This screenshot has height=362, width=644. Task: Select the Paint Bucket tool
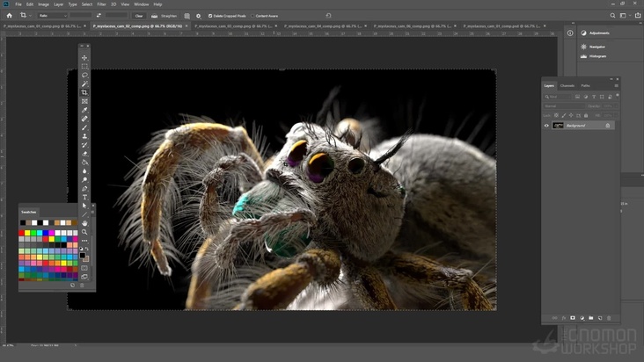coord(84,163)
